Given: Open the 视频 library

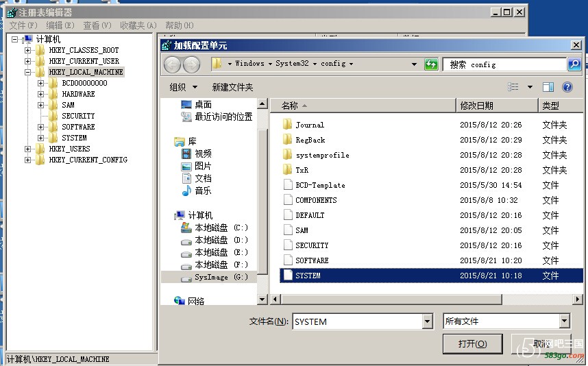Looking at the screenshot, I should pyautogui.click(x=196, y=154).
